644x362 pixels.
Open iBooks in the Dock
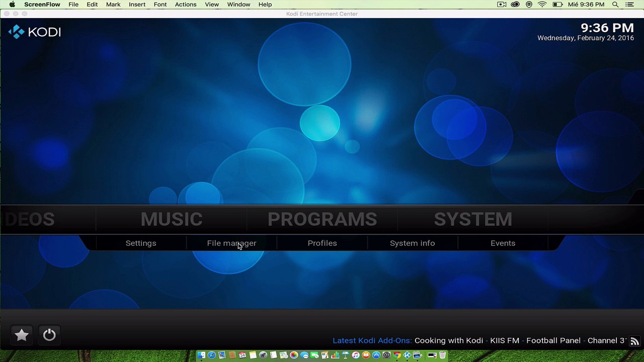pyautogui.click(x=366, y=355)
